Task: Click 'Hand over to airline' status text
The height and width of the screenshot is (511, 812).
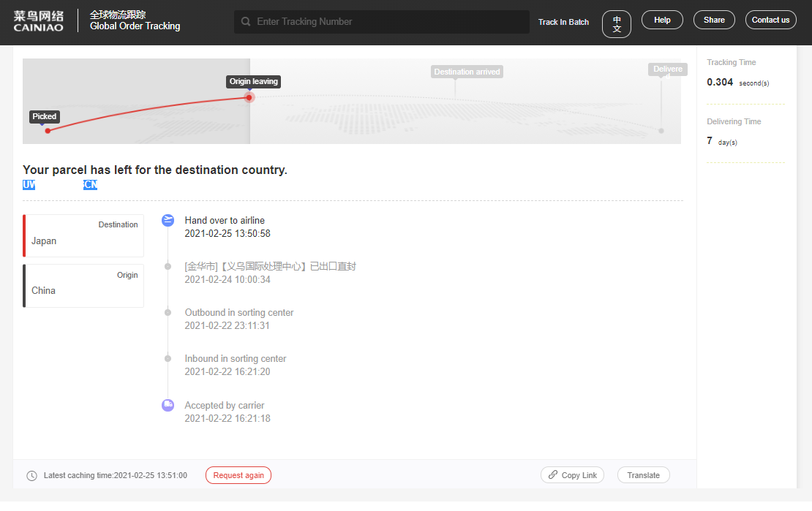Action: tap(225, 221)
